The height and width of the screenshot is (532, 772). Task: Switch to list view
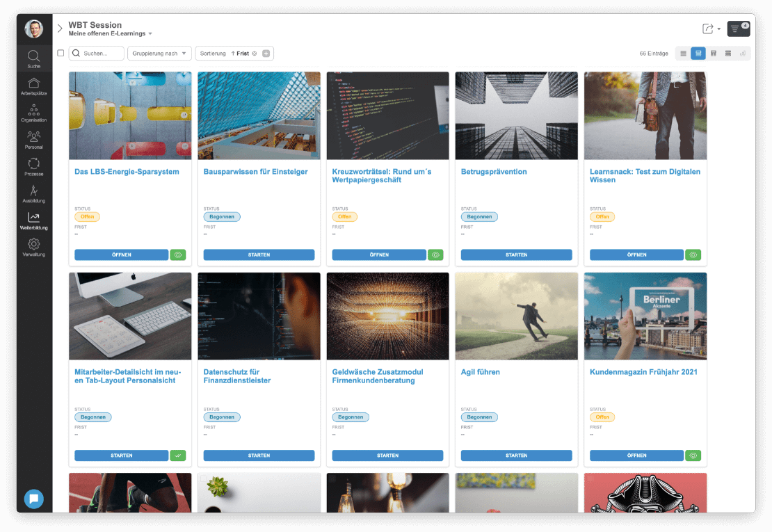pyautogui.click(x=684, y=53)
